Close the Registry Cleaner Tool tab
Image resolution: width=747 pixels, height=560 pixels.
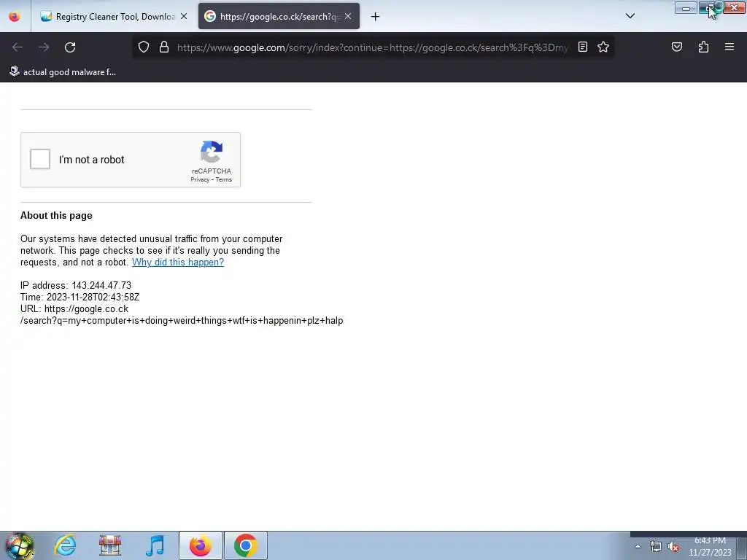(184, 17)
